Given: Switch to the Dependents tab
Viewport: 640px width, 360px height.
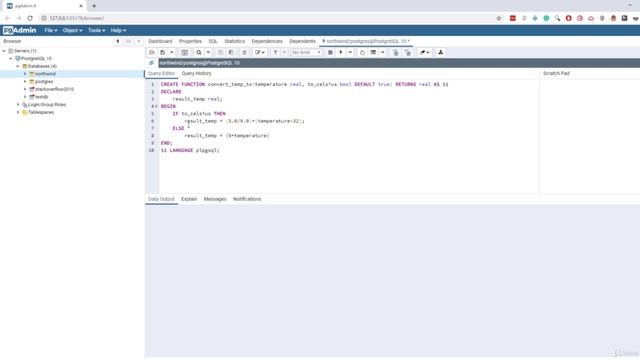Looking at the screenshot, I should pyautogui.click(x=302, y=41).
